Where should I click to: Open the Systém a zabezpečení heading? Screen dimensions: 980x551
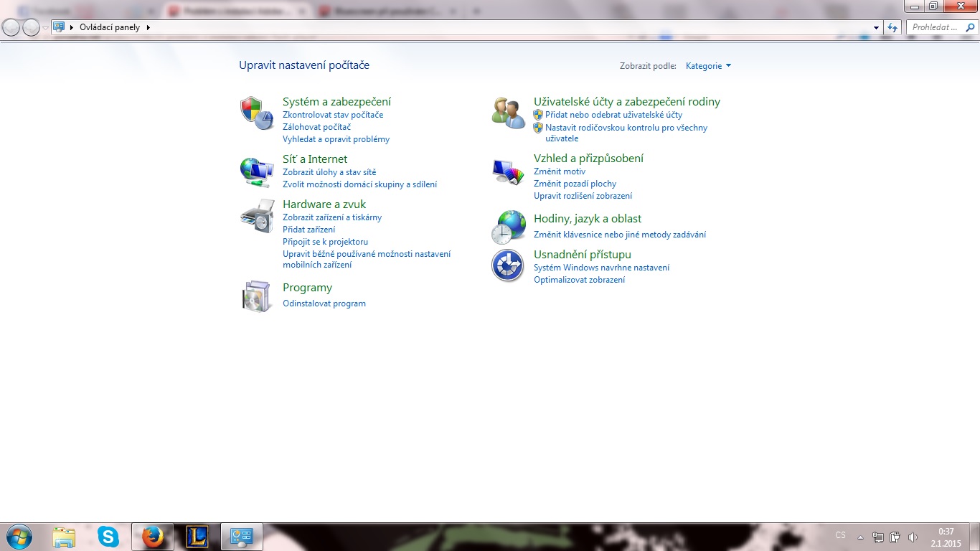coord(336,102)
